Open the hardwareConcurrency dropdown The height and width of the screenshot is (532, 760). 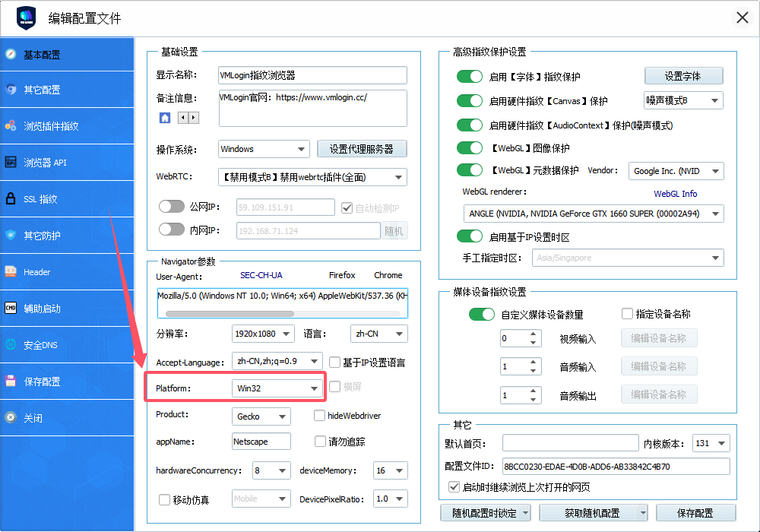click(x=271, y=470)
